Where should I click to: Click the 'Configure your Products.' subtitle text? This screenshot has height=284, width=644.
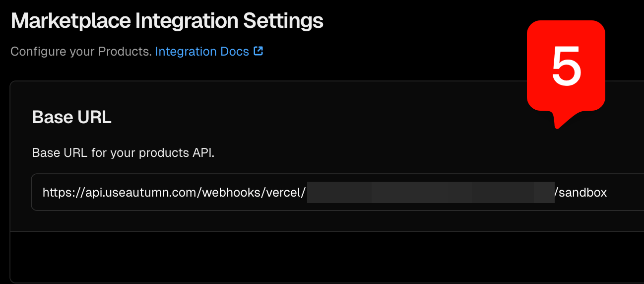tap(81, 52)
